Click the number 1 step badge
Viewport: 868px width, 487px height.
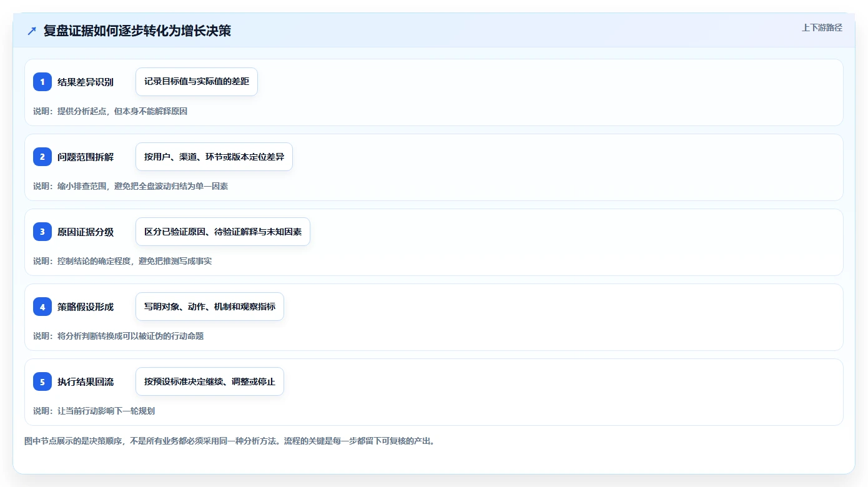[x=42, y=82]
